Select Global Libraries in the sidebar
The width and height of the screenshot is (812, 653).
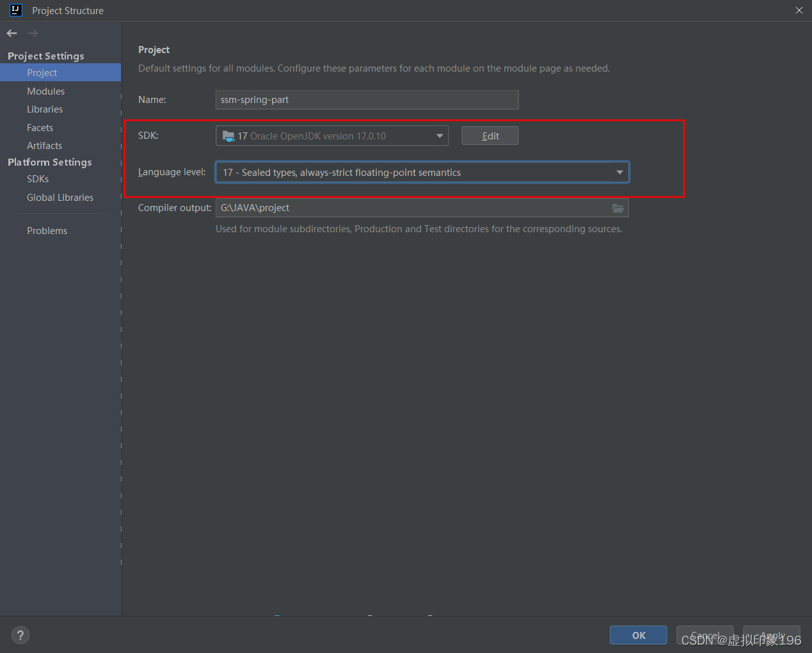[60, 197]
